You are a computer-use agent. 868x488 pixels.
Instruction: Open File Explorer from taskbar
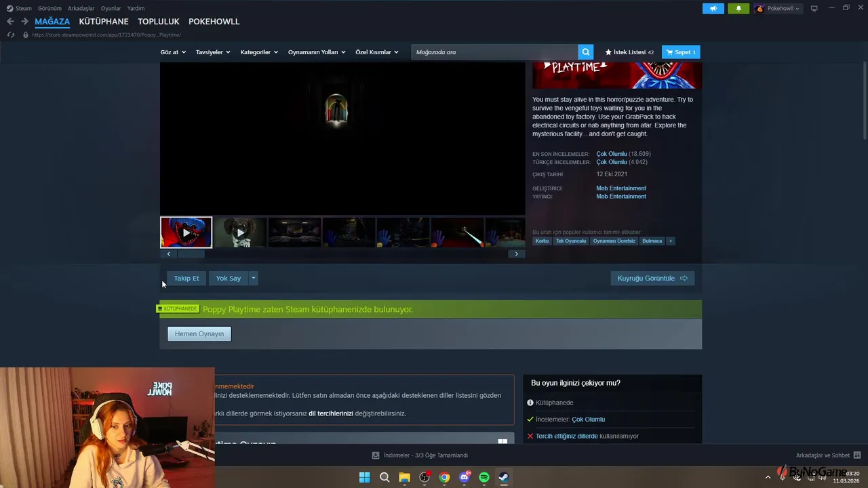point(404,477)
